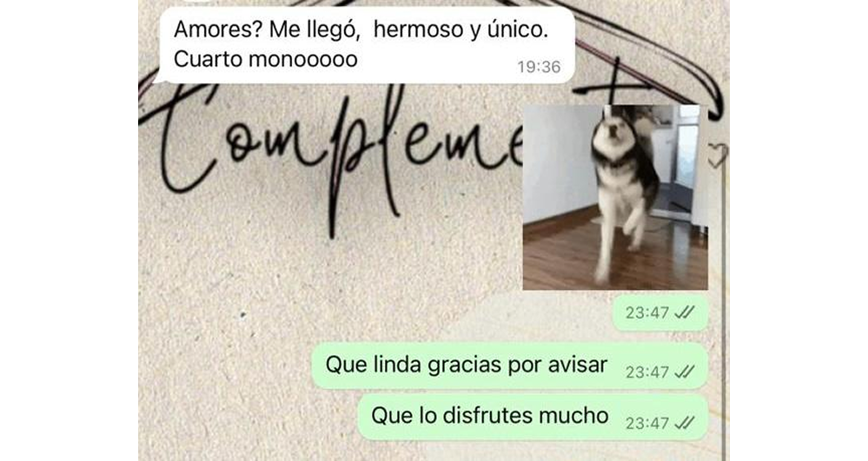Click the 'Cuarto monooooo' text line
This screenshot has height=461, width=868.
click(x=266, y=59)
